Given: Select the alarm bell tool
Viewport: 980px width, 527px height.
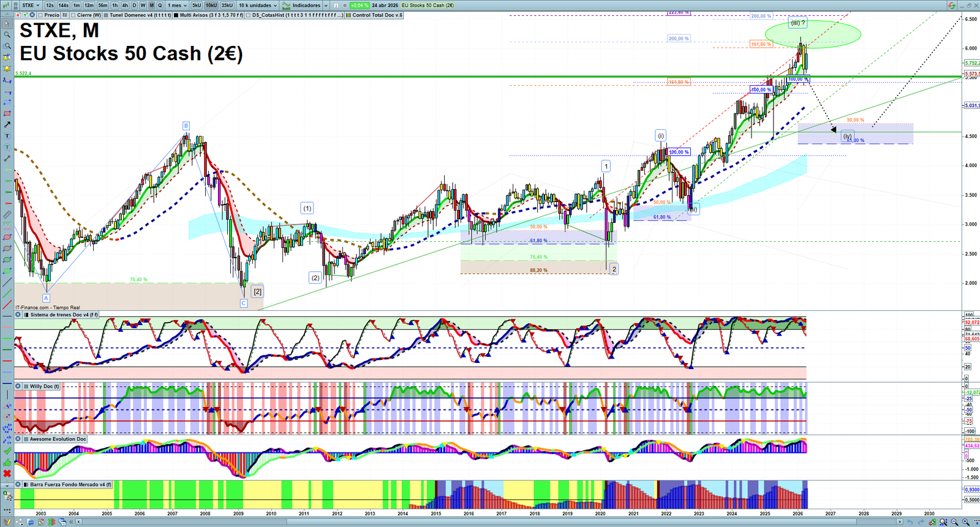Looking at the screenshot, I should click(7, 69).
